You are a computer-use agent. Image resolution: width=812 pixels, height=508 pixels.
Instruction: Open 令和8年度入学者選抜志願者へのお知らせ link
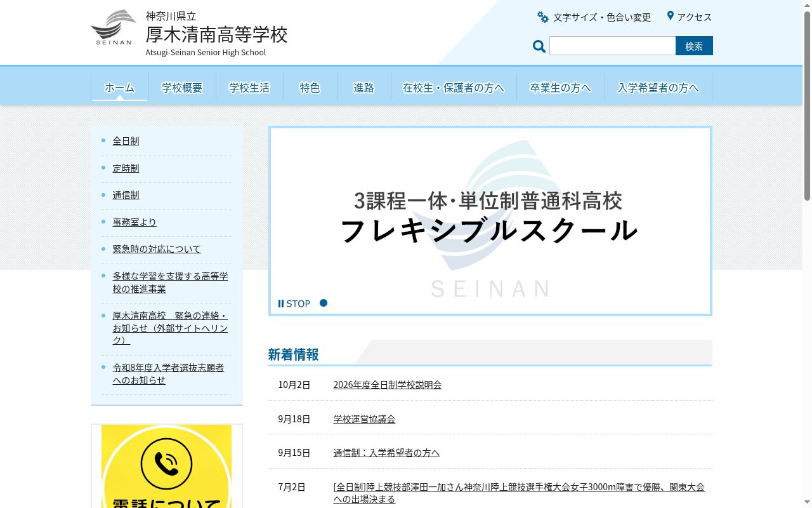168,374
